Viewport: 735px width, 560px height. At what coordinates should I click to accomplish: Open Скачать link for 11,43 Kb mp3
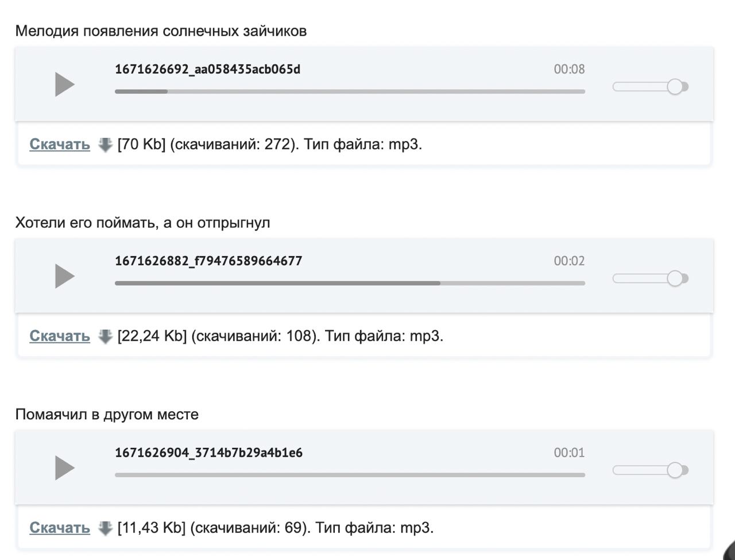[x=60, y=528]
